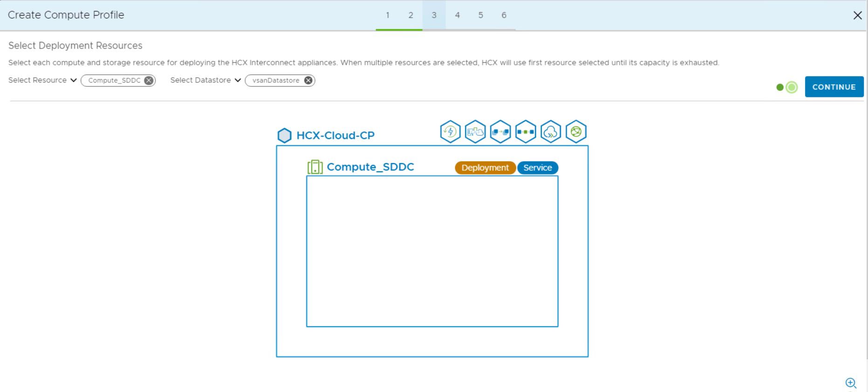This screenshot has width=868, height=392.
Task: Click the hexagon icon with cloud and chevrons
Action: point(551,132)
